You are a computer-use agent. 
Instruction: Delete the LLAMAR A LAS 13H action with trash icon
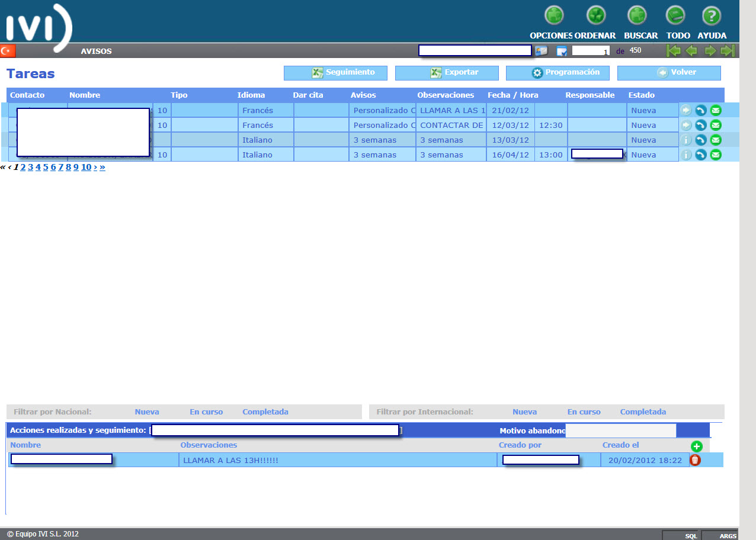(x=695, y=460)
